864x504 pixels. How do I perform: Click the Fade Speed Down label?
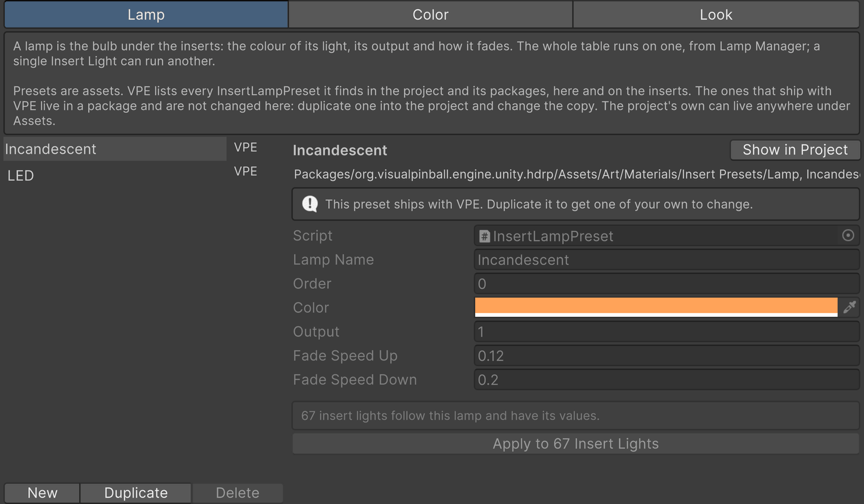click(x=355, y=380)
